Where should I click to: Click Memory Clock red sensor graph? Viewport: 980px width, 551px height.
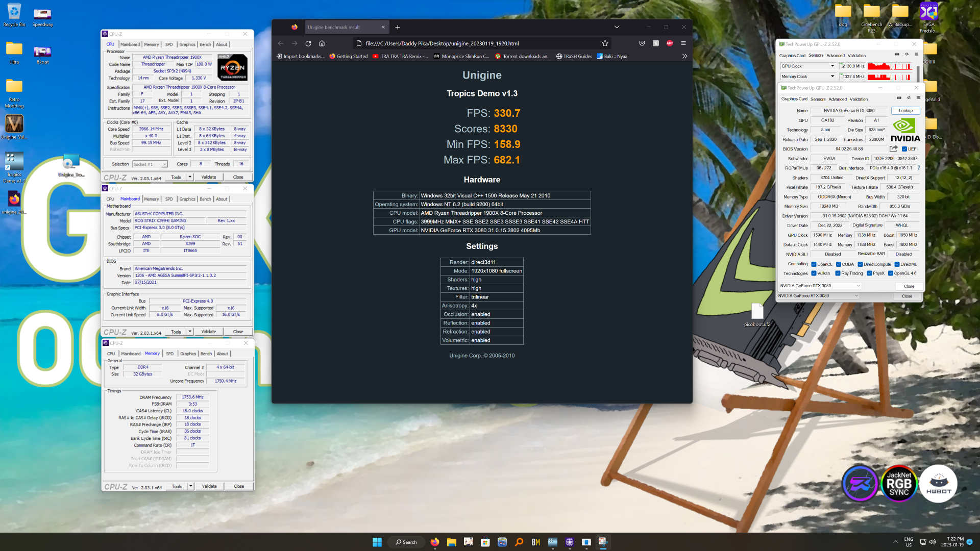click(x=891, y=77)
